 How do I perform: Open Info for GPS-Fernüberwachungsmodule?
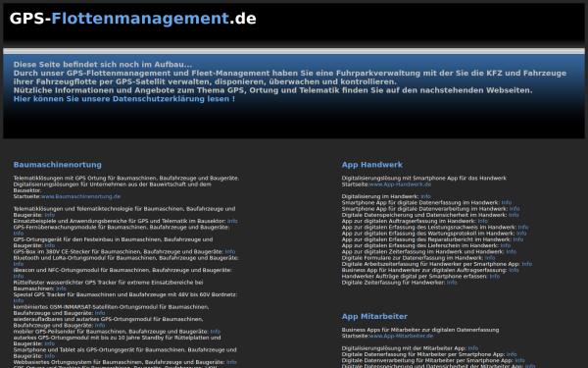(19, 234)
